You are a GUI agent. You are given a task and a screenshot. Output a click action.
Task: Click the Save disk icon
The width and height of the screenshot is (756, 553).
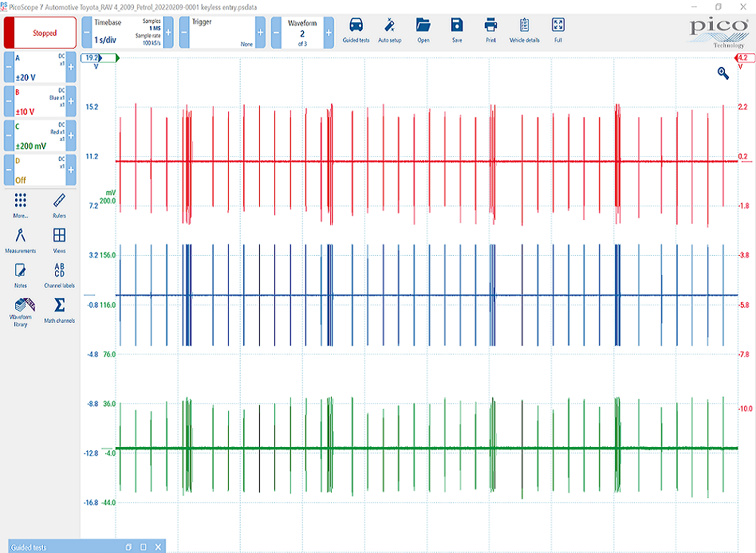[456, 29]
